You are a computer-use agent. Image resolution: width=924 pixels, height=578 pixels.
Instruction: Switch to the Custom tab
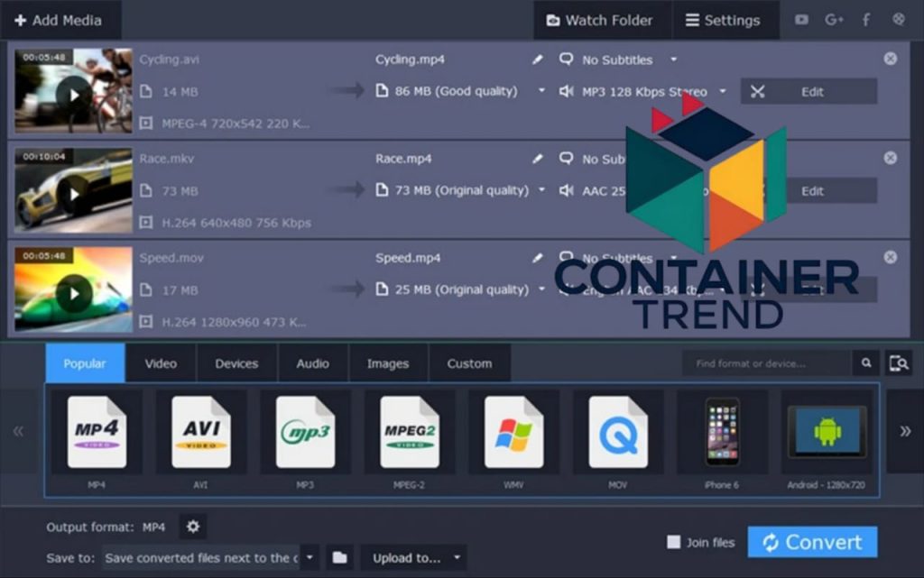[x=469, y=363]
